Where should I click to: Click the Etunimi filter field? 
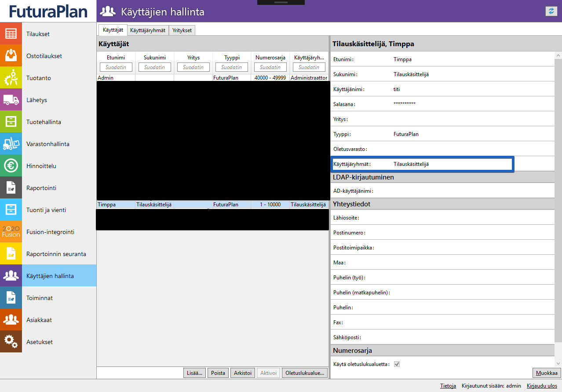tap(116, 67)
